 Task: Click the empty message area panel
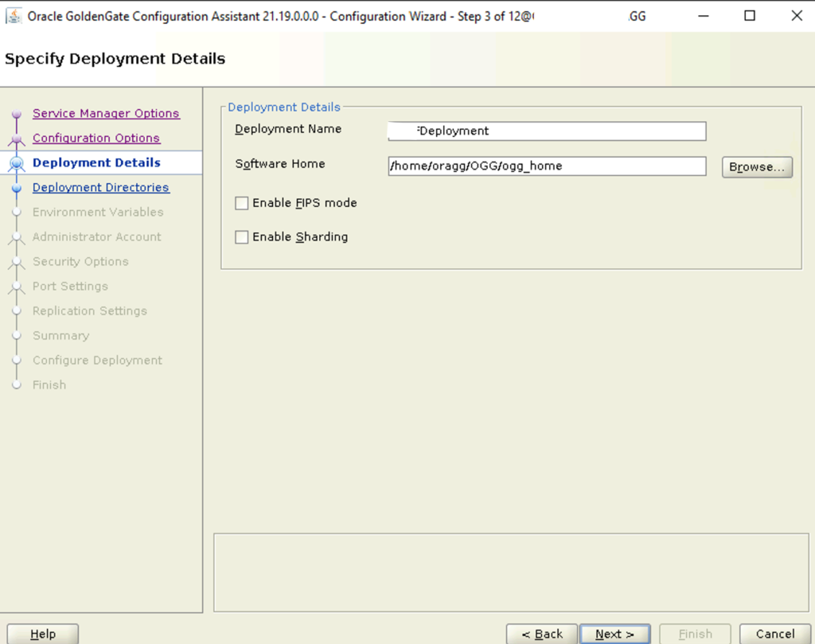[x=512, y=572]
